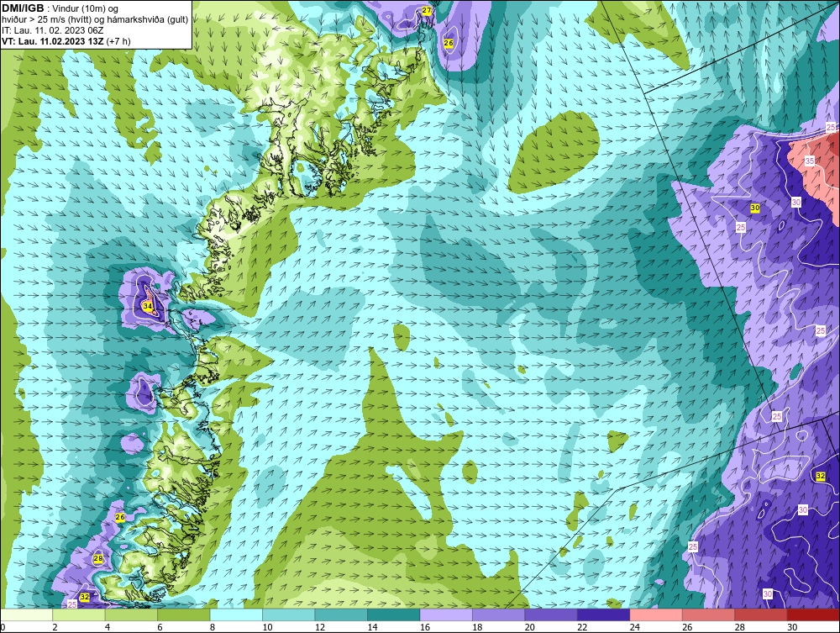
Task: Select the 14–16 m/s dark teal legend swatch
Action: pos(394,615)
